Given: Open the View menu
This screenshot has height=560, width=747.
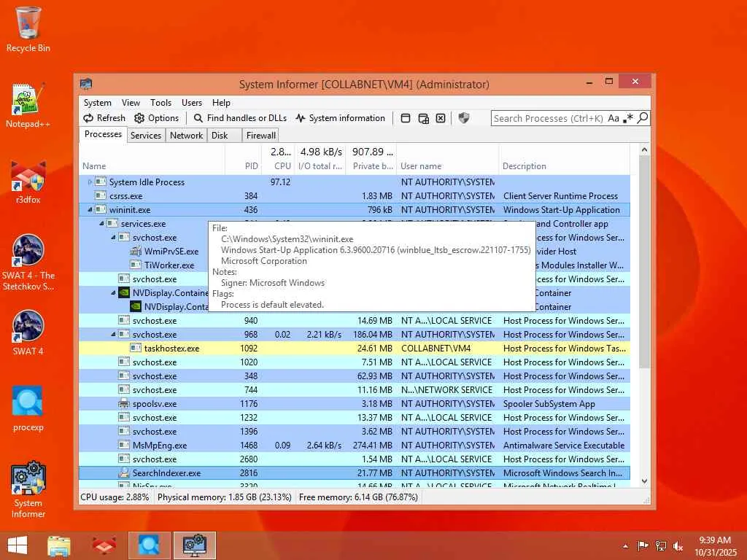Looking at the screenshot, I should pos(131,103).
